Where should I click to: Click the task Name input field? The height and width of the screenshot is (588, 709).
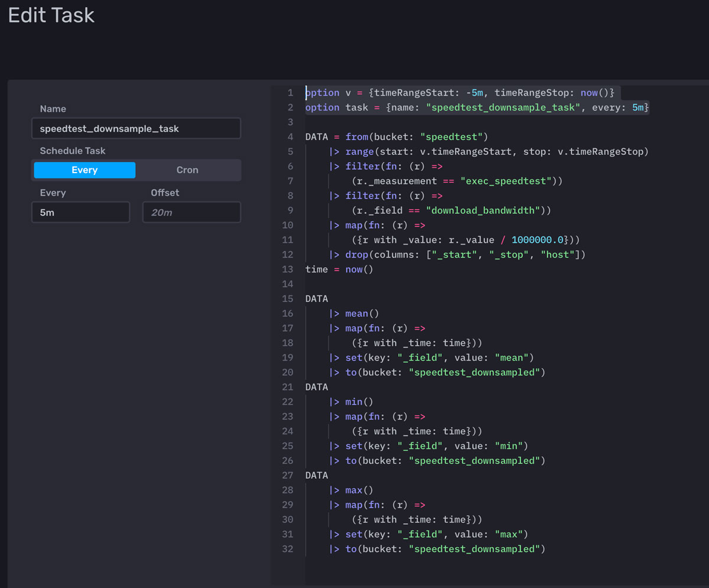[136, 128]
